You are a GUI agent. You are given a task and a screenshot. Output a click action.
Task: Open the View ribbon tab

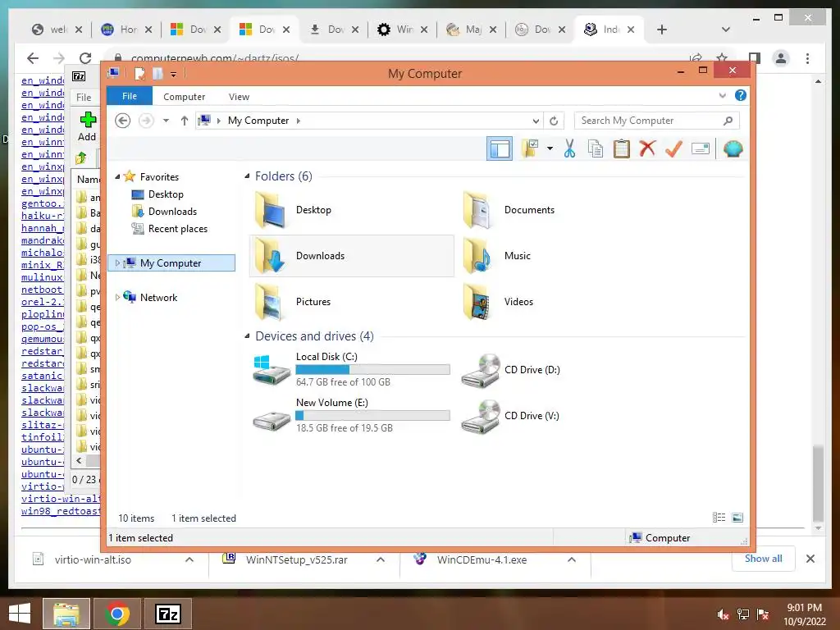click(x=239, y=97)
